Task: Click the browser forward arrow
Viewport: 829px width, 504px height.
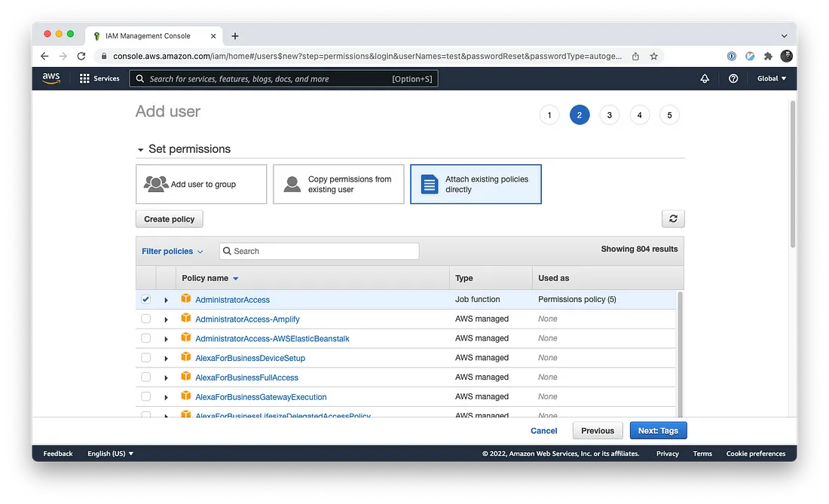Action: point(63,56)
